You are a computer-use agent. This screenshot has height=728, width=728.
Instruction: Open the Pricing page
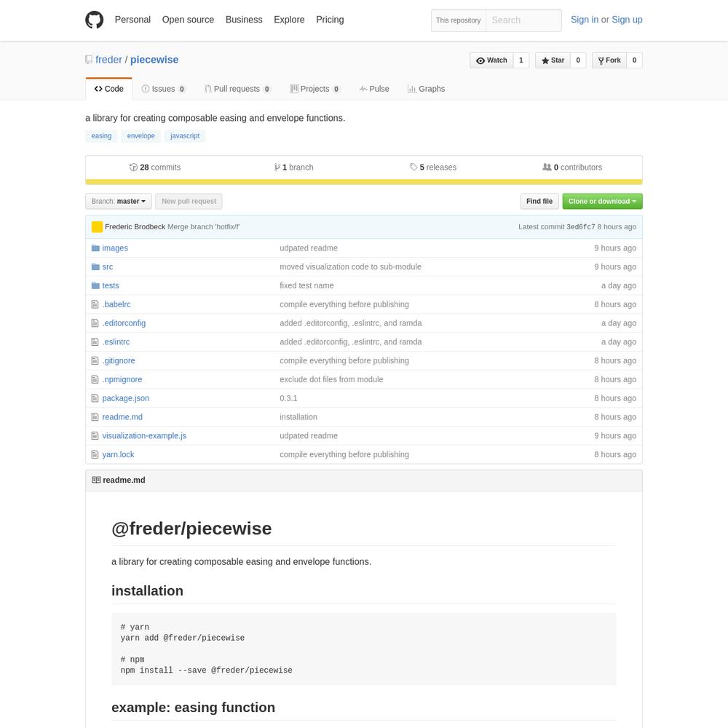[x=330, y=20]
